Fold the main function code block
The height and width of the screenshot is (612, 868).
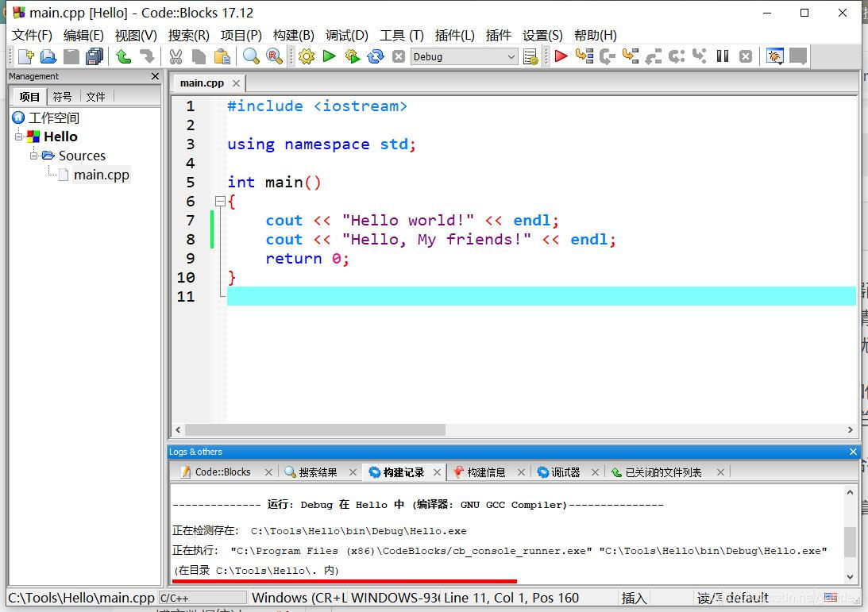[220, 201]
